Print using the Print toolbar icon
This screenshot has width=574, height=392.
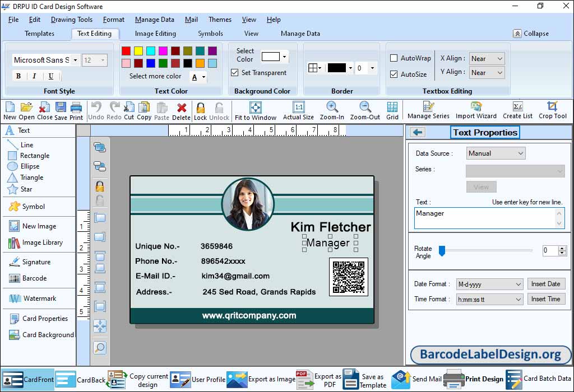click(76, 111)
